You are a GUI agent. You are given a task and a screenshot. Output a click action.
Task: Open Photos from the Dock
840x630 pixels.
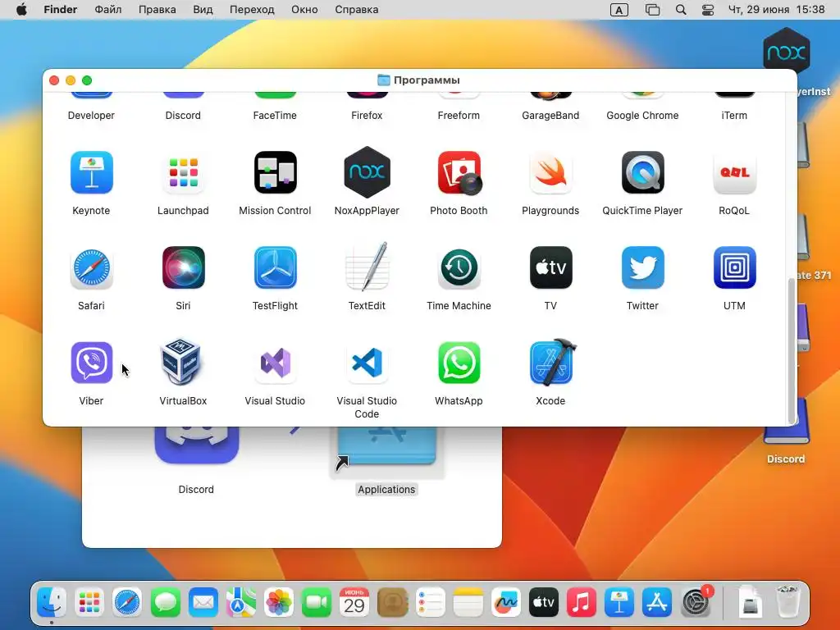point(279,603)
